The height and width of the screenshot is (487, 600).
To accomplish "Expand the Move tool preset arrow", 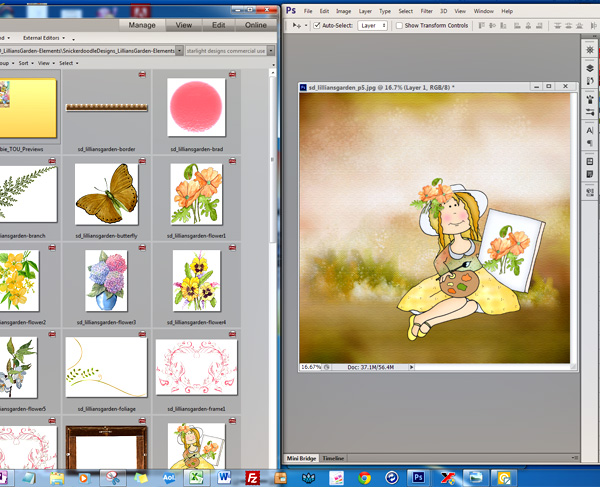I will [x=306, y=26].
